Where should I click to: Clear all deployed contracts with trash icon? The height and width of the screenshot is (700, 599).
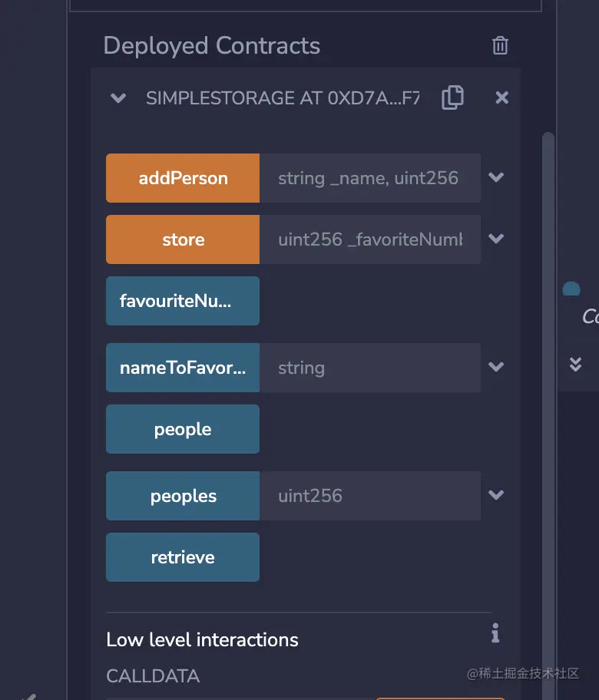point(500,45)
